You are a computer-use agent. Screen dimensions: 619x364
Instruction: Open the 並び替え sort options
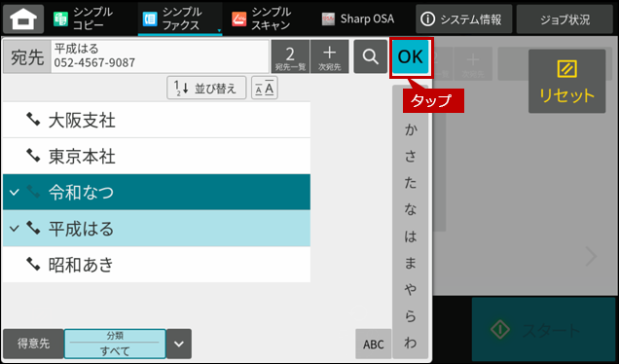tap(206, 88)
